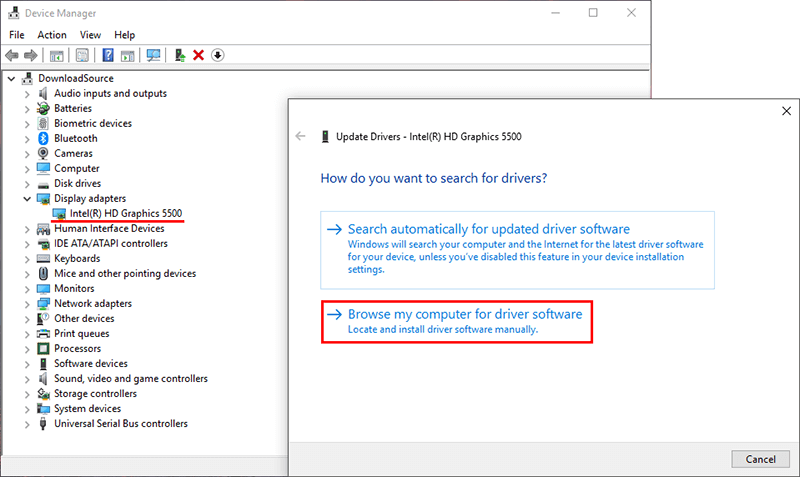
Task: Select the Network adapters label
Action: [93, 304]
